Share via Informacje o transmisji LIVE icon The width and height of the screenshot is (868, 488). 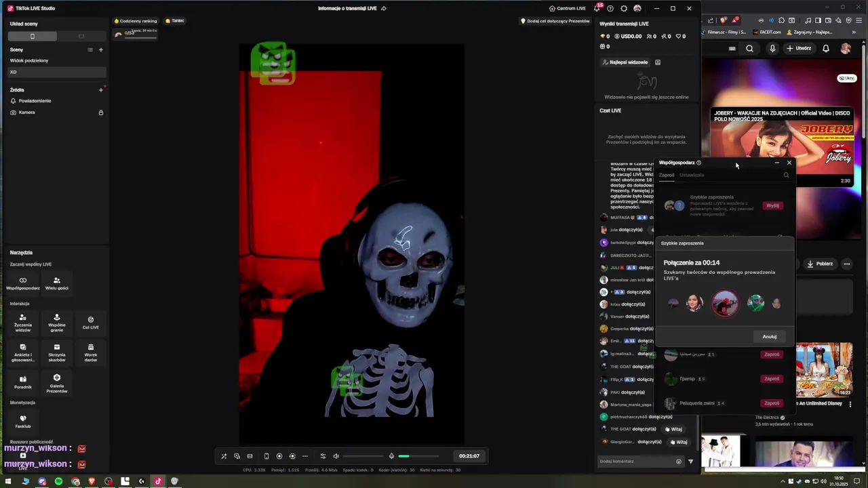(x=384, y=8)
